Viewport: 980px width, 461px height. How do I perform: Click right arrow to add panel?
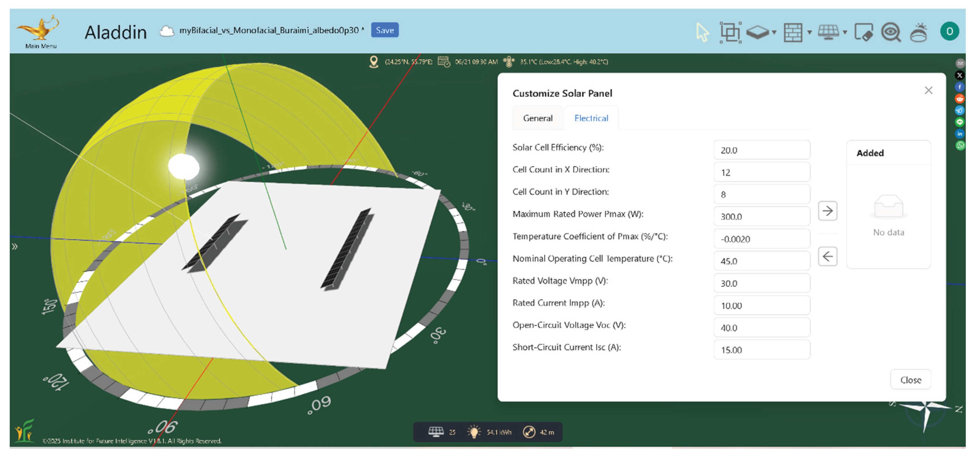click(x=827, y=211)
